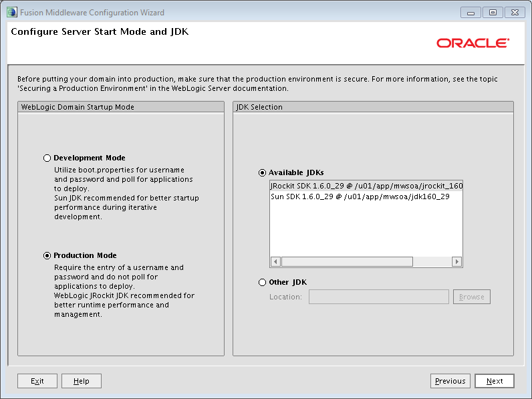Select Development Mode radio button
Image resolution: width=532 pixels, height=399 pixels.
(x=47, y=158)
